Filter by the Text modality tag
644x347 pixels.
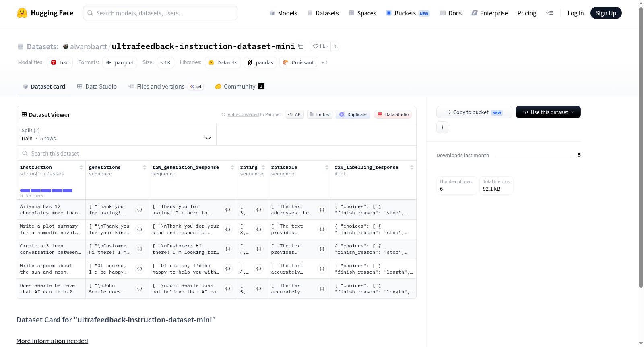click(x=60, y=62)
